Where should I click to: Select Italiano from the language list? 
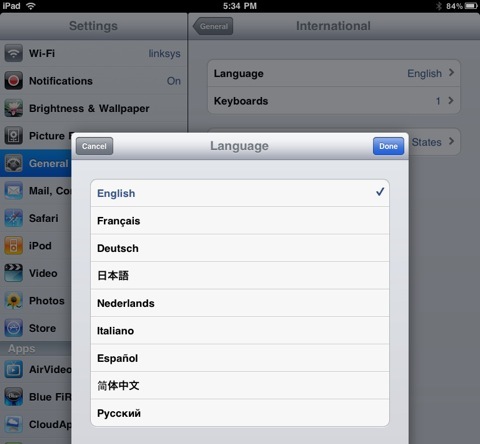tap(240, 330)
